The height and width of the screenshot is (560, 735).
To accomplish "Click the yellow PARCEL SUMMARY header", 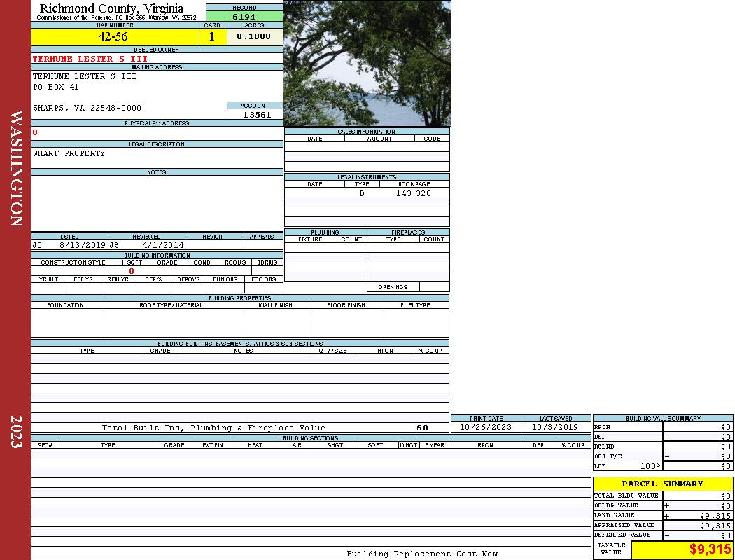I will pyautogui.click(x=662, y=484).
